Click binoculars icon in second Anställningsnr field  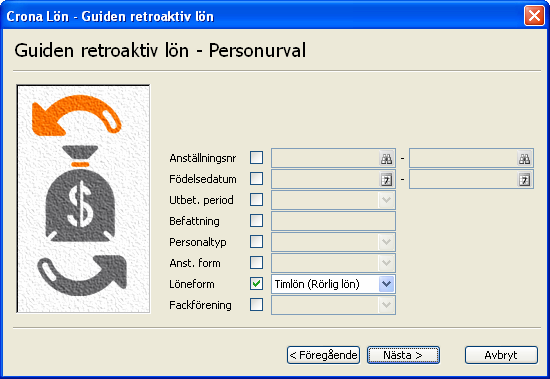524,159
